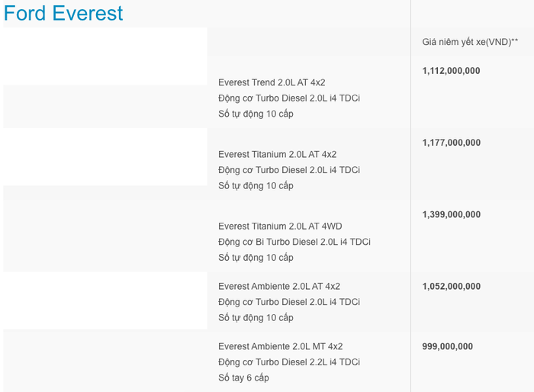Click the Ford Everest heading
Viewport: 534px width, 392px height.
click(x=63, y=13)
